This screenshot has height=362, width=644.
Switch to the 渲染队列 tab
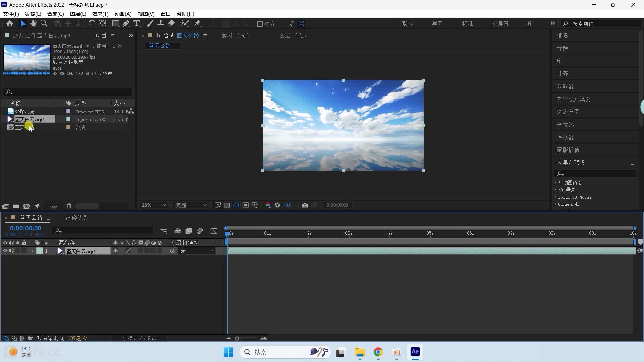coord(77,218)
